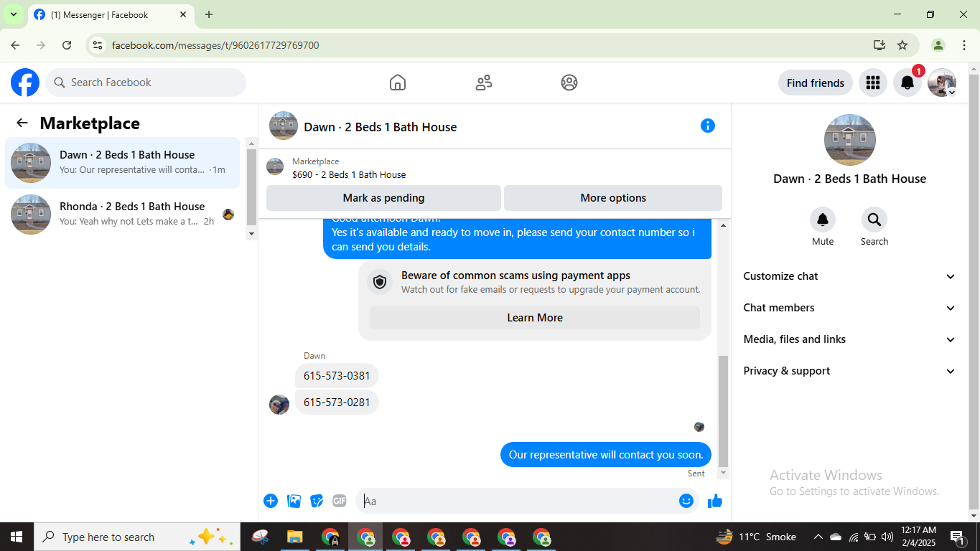Open the account profile picture menu

(942, 83)
